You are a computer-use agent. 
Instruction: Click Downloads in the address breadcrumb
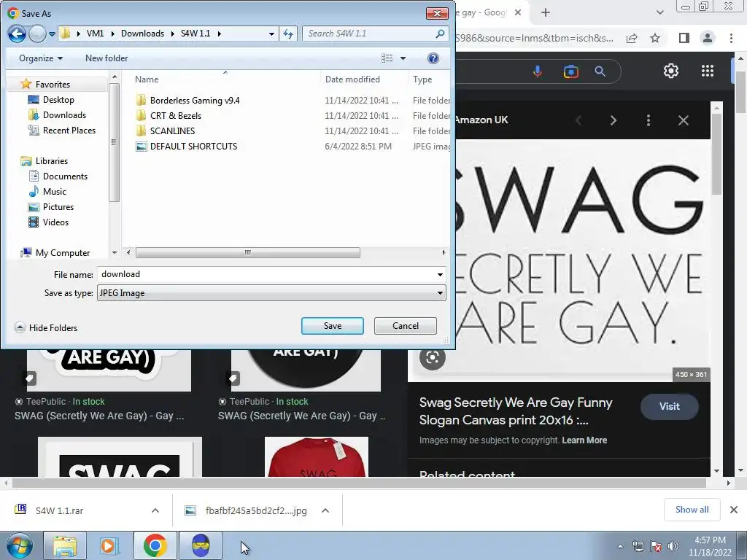coord(142,34)
